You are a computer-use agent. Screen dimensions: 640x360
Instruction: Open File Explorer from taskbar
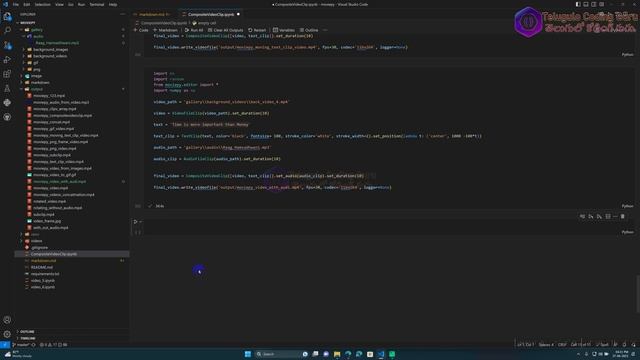(x=337, y=354)
